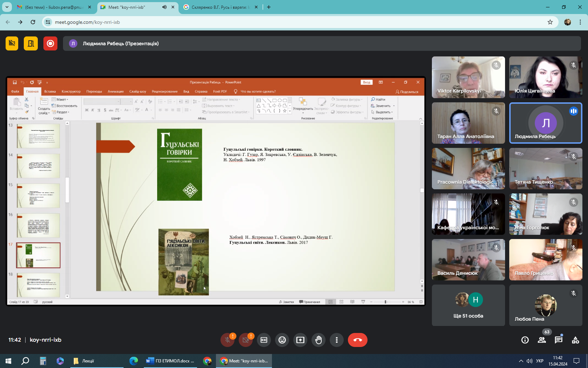Open the emoji reactions panel
The image size is (588, 368).
coord(282,340)
